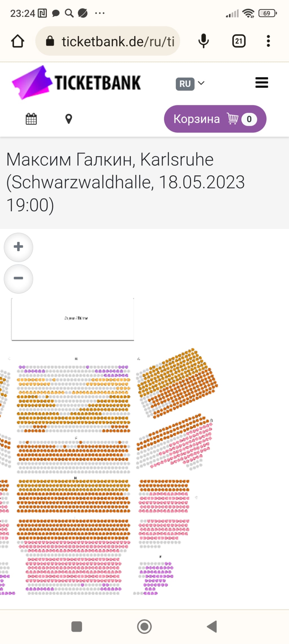Click the language chevron arrow next to RU
This screenshot has width=289, height=644.
201,83
